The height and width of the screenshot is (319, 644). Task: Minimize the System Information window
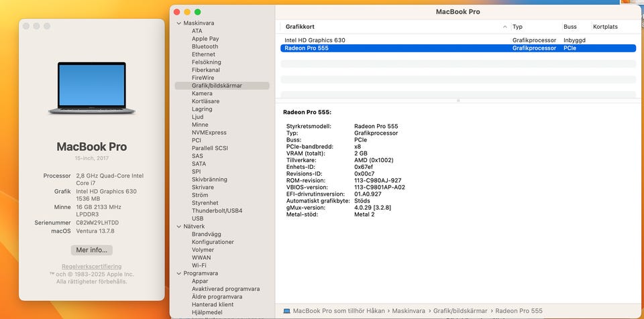(x=187, y=12)
